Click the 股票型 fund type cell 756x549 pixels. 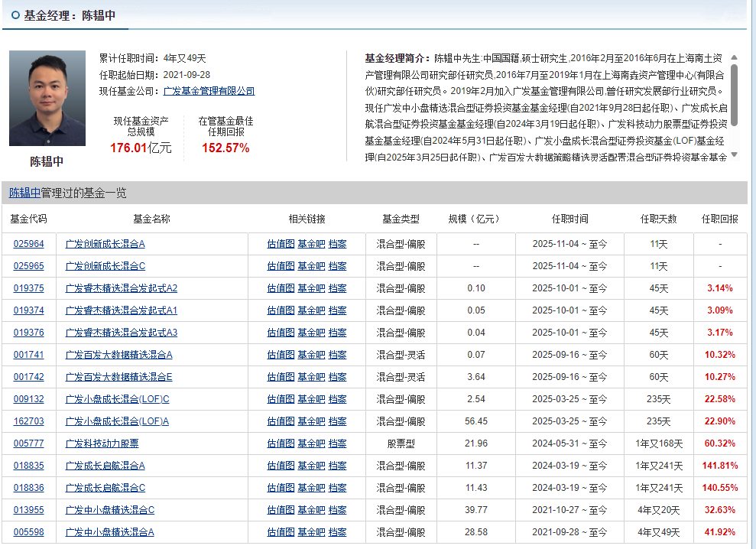coord(401,443)
